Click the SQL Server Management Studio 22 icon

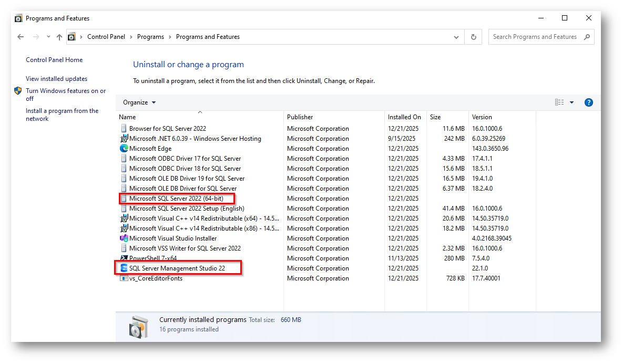click(x=124, y=268)
